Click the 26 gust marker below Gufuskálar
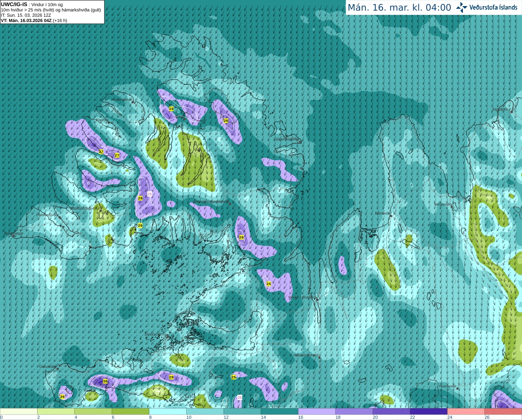The image size is (522, 420). click(x=62, y=396)
